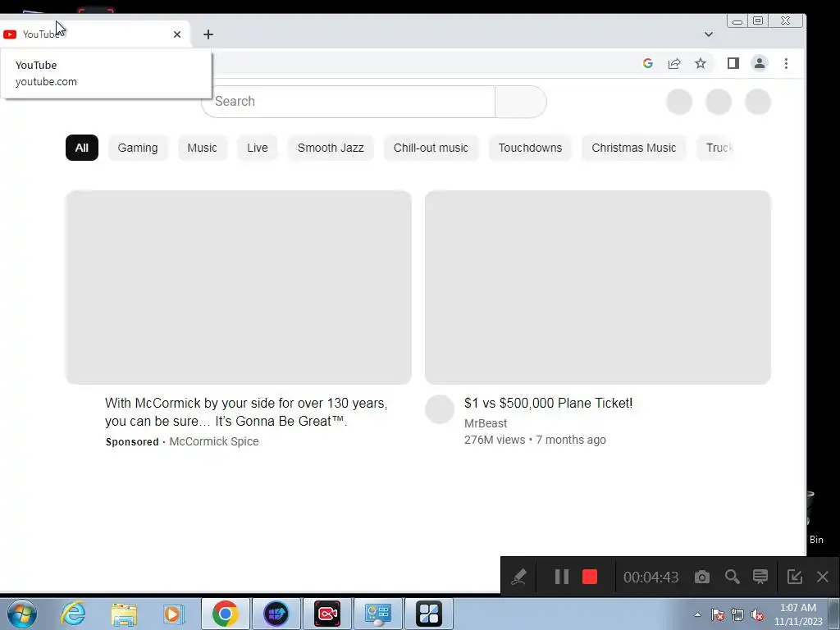Select the Music filter chip
Image resolution: width=840 pixels, height=630 pixels.
pos(202,148)
